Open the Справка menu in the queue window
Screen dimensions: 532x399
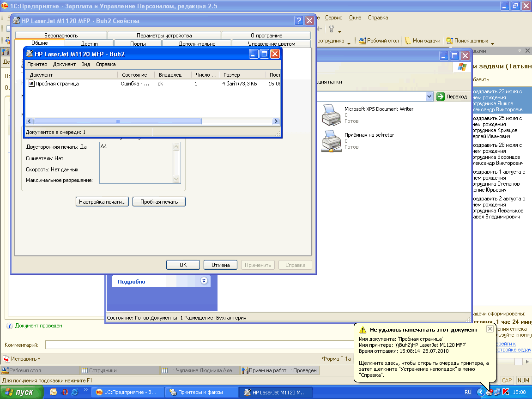105,64
